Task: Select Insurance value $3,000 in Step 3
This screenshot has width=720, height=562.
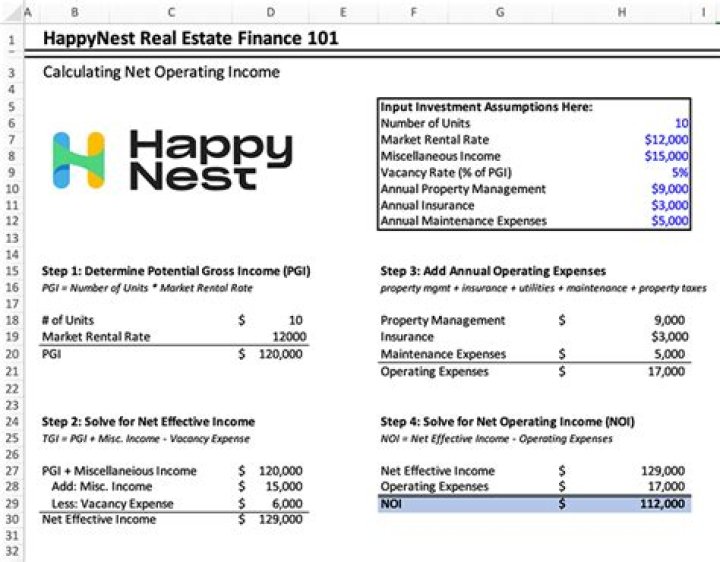Action: coord(670,337)
